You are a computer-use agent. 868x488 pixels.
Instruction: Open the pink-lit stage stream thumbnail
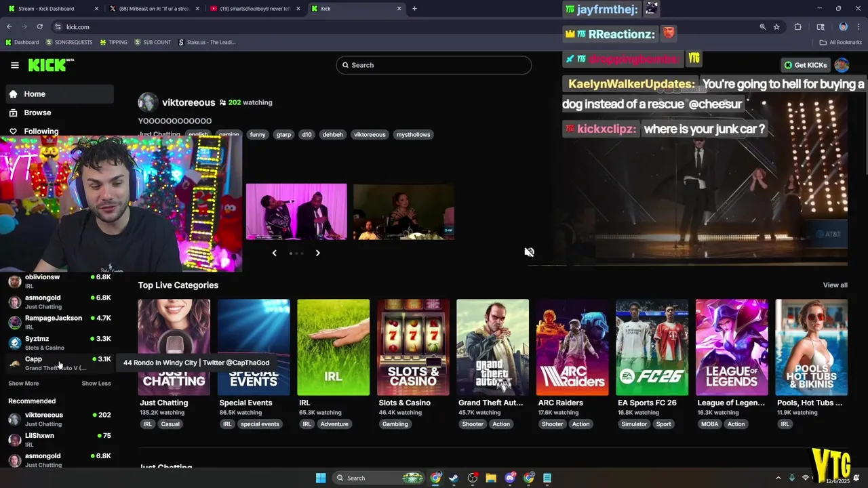pos(296,211)
